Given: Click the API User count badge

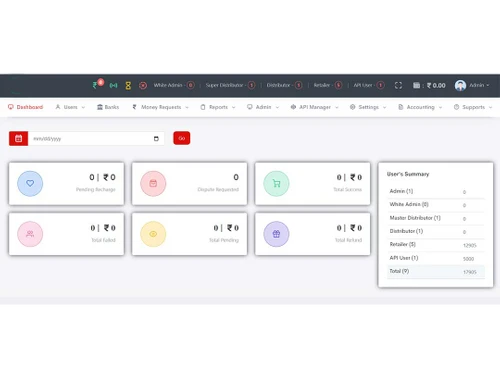Looking at the screenshot, I should 380,85.
